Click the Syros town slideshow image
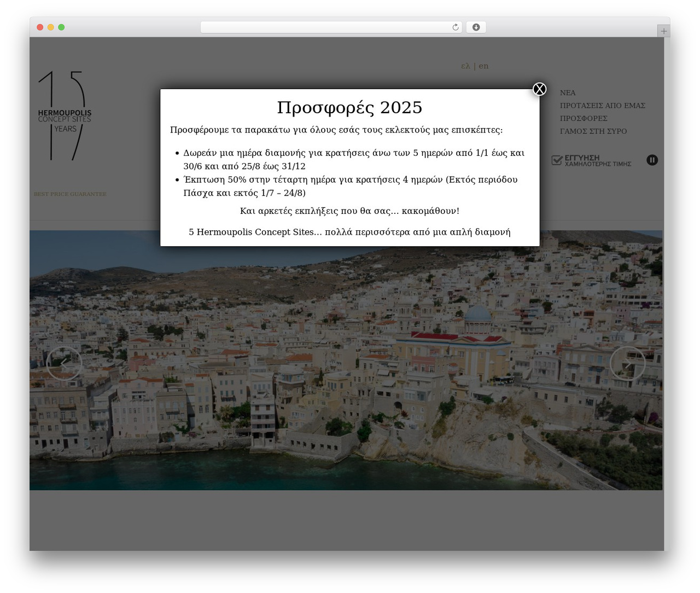This screenshot has height=593, width=700. pos(346,360)
